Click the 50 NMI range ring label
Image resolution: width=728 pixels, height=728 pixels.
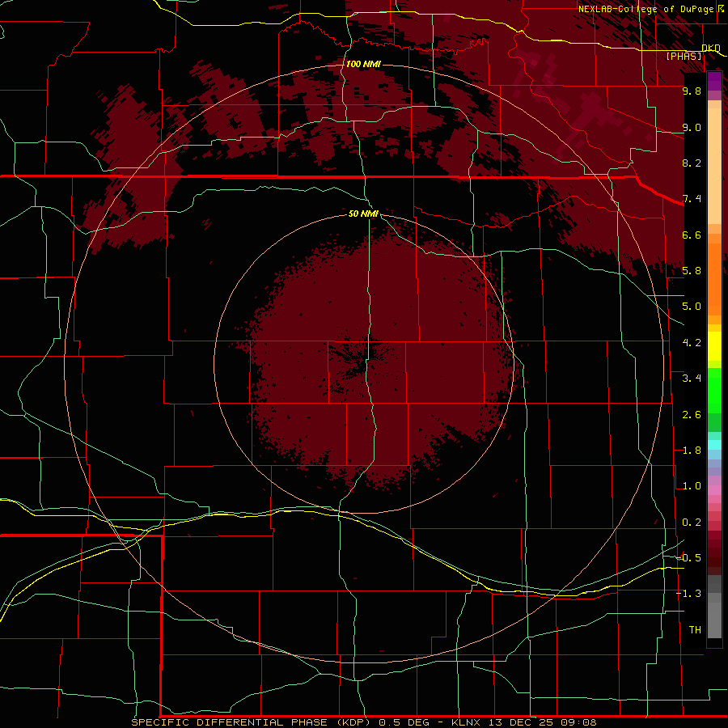pyautogui.click(x=363, y=214)
